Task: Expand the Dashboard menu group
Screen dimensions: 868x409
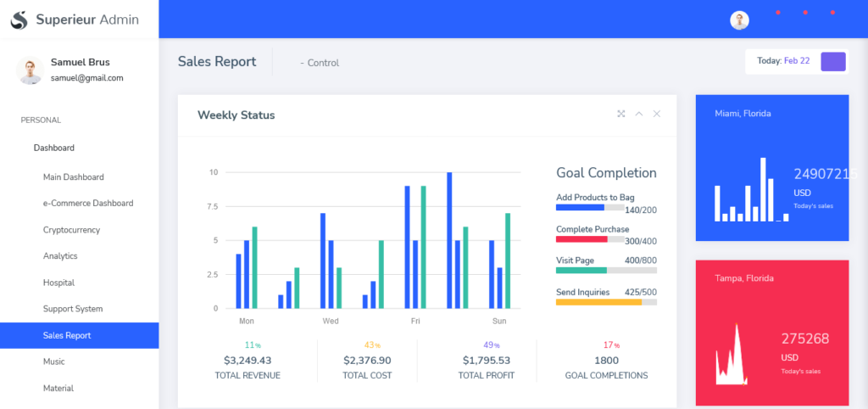Action: (x=54, y=148)
